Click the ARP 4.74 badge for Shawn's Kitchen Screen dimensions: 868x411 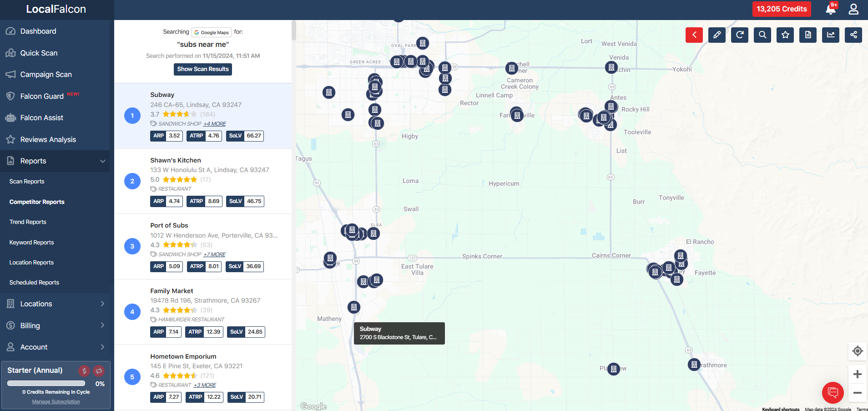coord(167,201)
